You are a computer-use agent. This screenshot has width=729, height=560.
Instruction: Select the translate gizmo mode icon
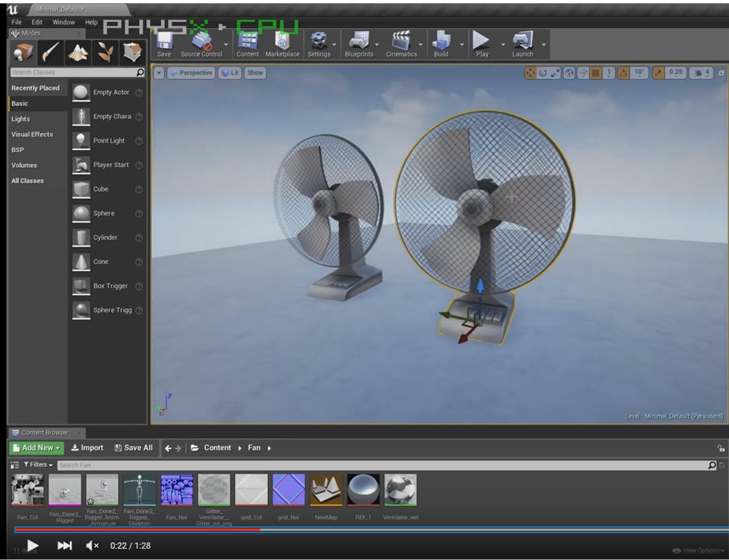pyautogui.click(x=530, y=73)
